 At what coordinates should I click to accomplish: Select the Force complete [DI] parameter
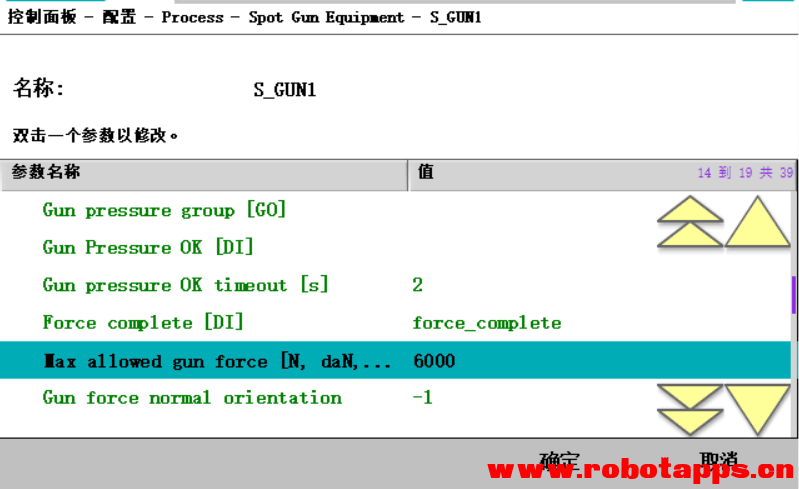tap(143, 323)
